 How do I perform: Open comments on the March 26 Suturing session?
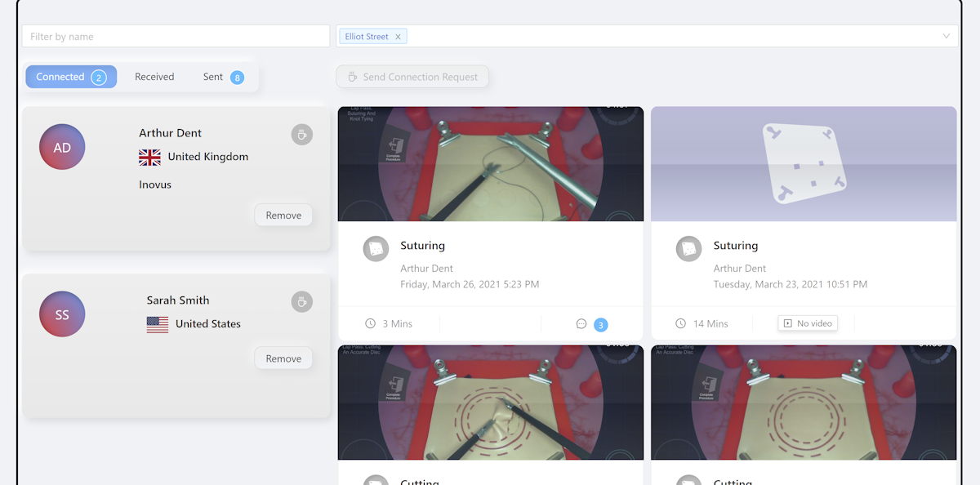point(581,324)
